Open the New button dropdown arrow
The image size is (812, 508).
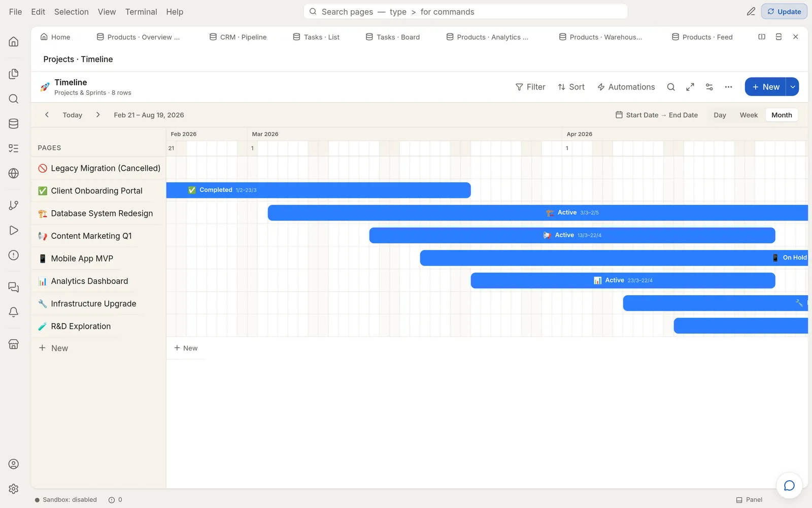pyautogui.click(x=793, y=87)
